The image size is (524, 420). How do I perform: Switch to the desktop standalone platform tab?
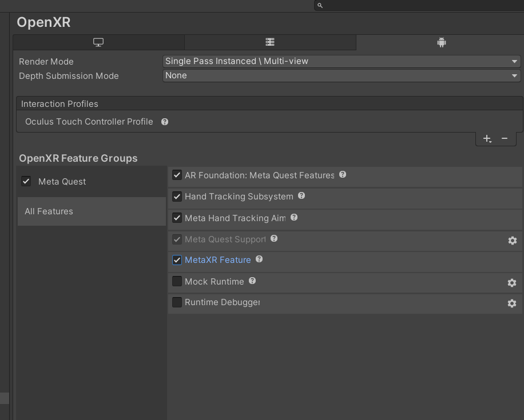point(98,42)
